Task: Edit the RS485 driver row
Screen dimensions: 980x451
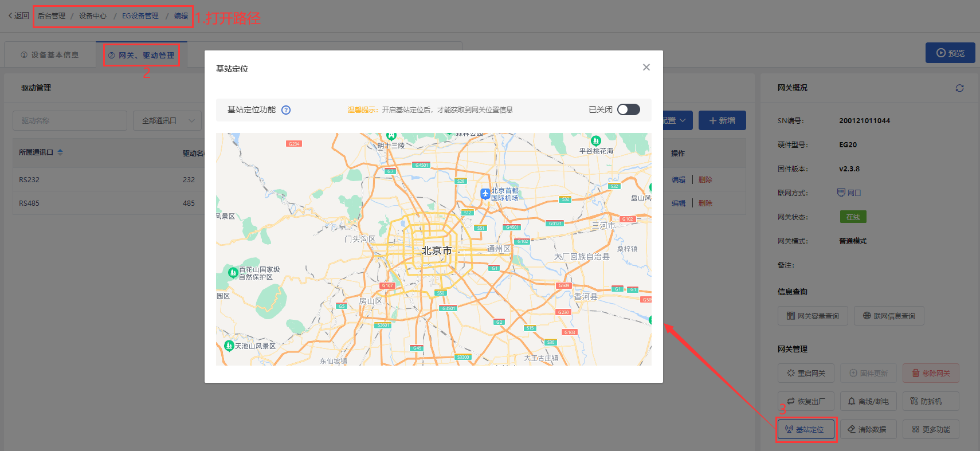Action: coord(679,203)
